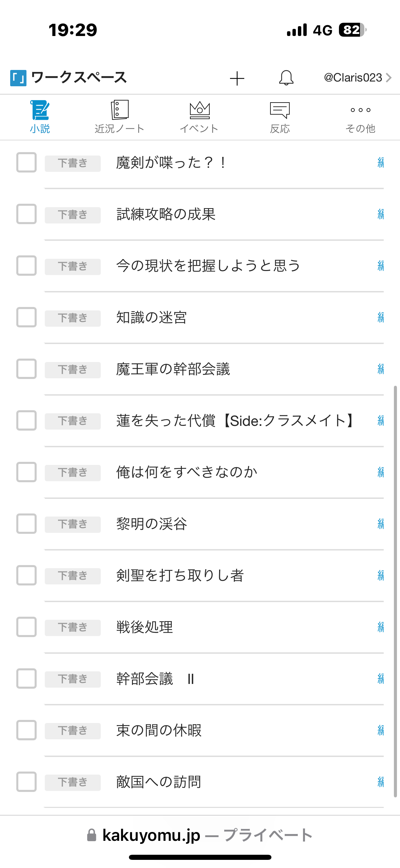Image resolution: width=400 pixels, height=868 pixels.
Task: Select the checkbox for 戦後処理
Action: [x=26, y=627]
